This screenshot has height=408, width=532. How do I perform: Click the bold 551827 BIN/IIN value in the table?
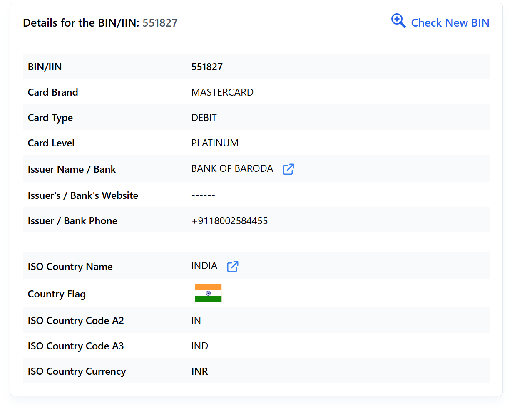point(207,67)
